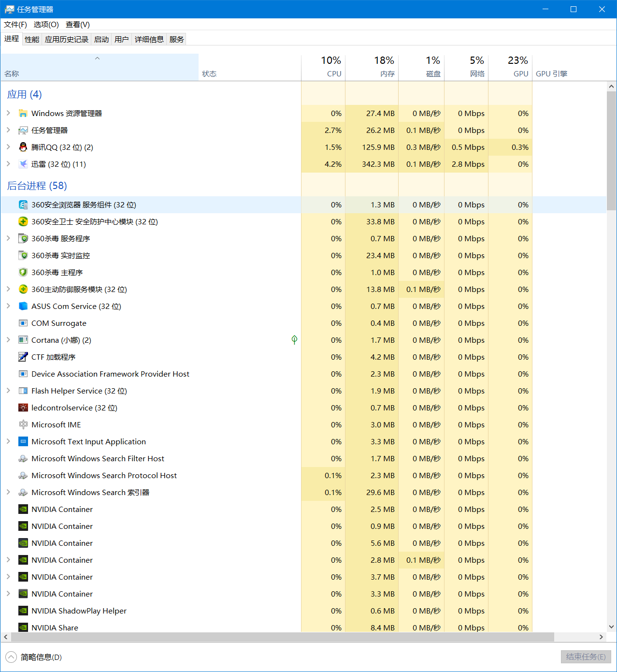Click the green leaf icon in Cortana row
617x672 pixels.
pos(294,340)
